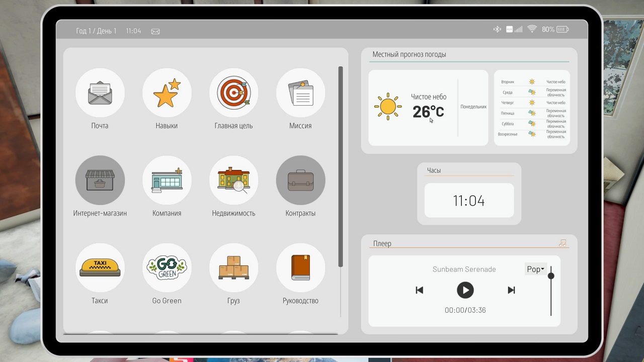Open the Недвижимость real estate app
This screenshot has width=644, height=362.
click(x=233, y=180)
